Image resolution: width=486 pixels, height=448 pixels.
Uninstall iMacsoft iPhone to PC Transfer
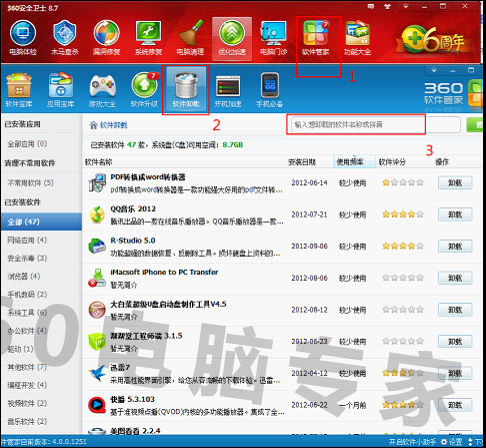click(455, 278)
